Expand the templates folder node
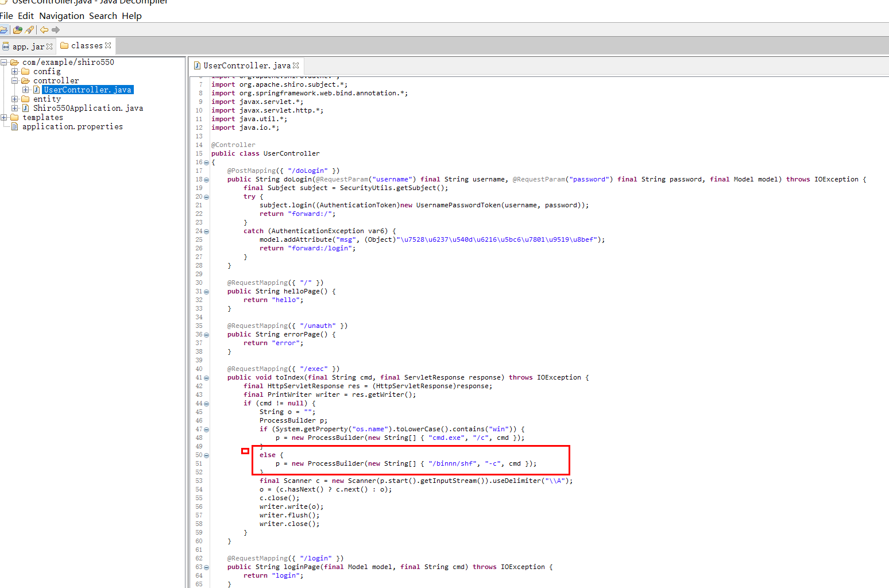Screen dimensions: 889x588 [4, 117]
